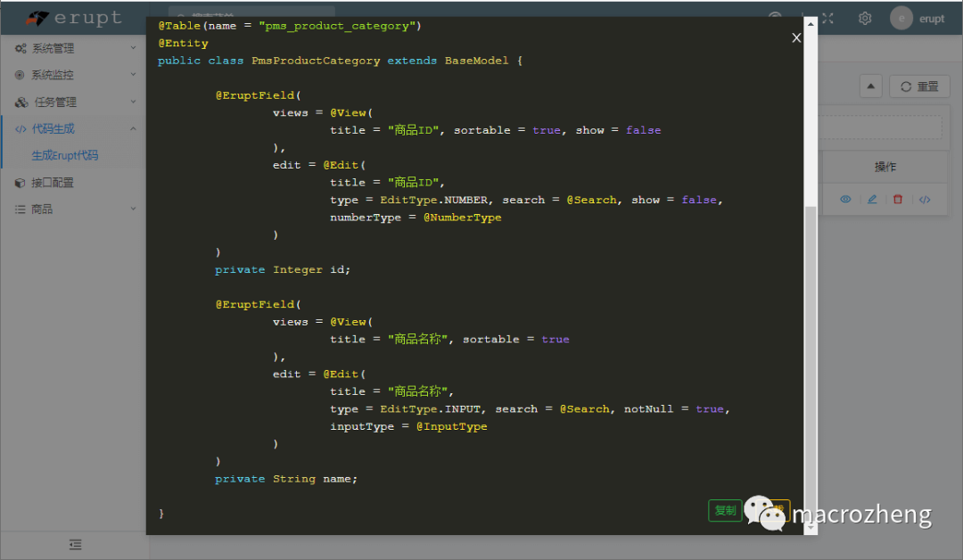Screen dimensions: 963x560
Task: Collapse chevron next to 代码生成
Action: (133, 128)
